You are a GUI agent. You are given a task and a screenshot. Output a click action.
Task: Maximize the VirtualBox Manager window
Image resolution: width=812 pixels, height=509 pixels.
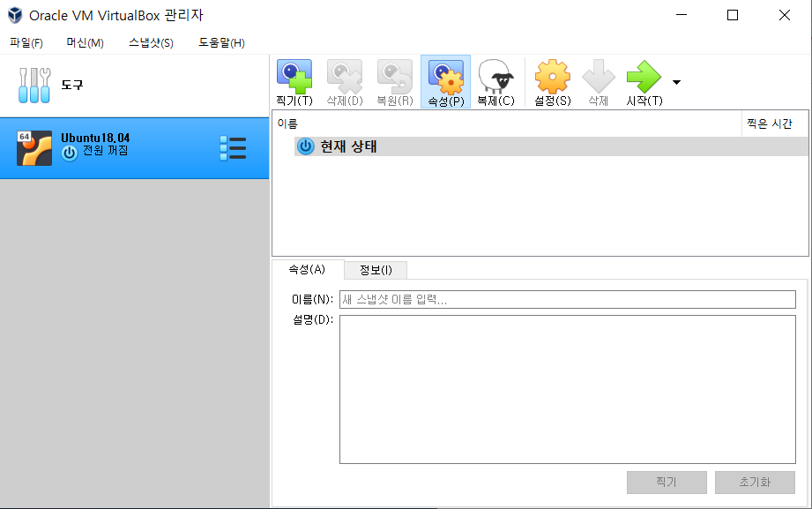pos(733,15)
